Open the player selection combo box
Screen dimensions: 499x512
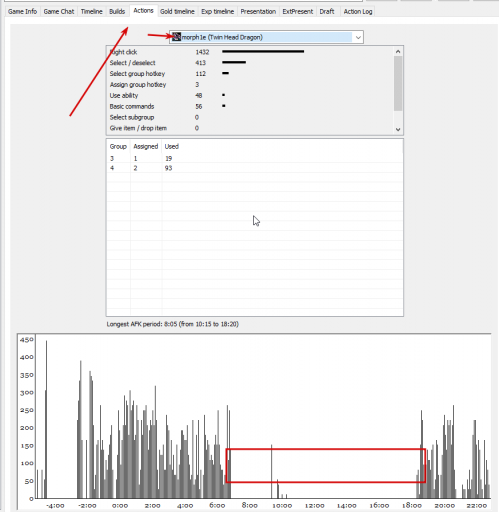[x=266, y=37]
